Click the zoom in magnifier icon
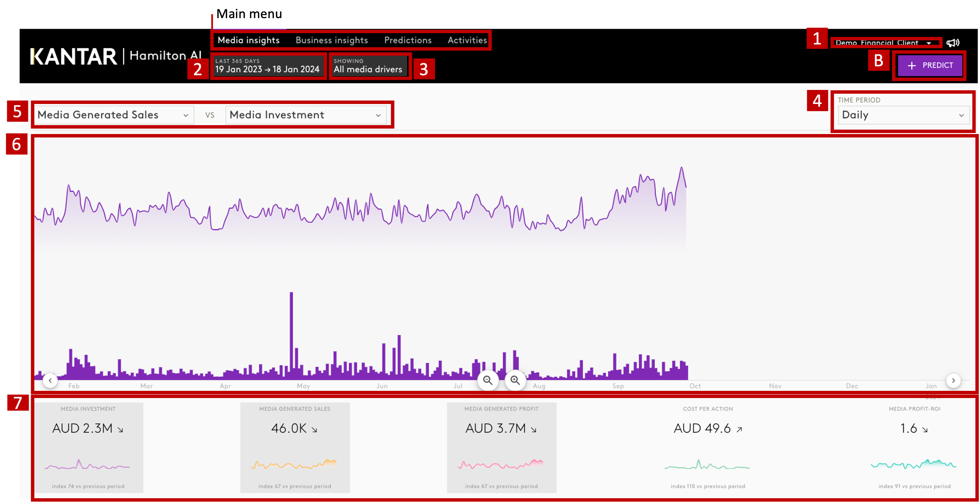Viewport: 980px width, 503px height. point(515,380)
